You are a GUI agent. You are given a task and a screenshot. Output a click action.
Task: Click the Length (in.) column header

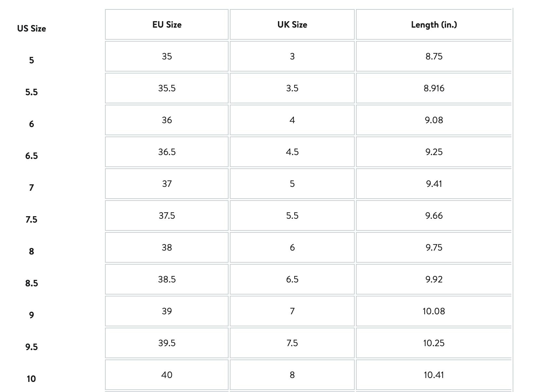434,25
